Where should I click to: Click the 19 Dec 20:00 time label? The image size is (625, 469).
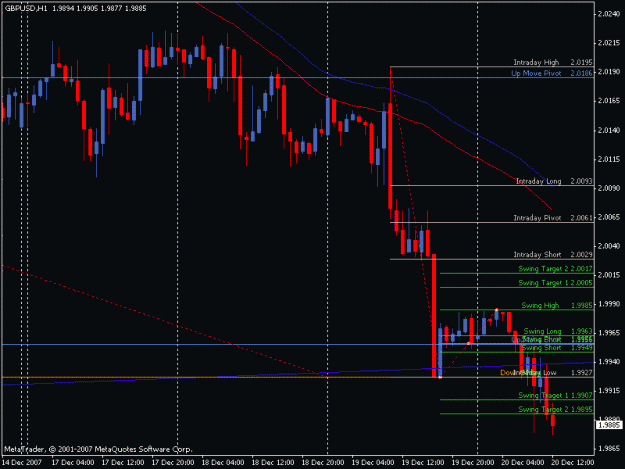(x=473, y=463)
